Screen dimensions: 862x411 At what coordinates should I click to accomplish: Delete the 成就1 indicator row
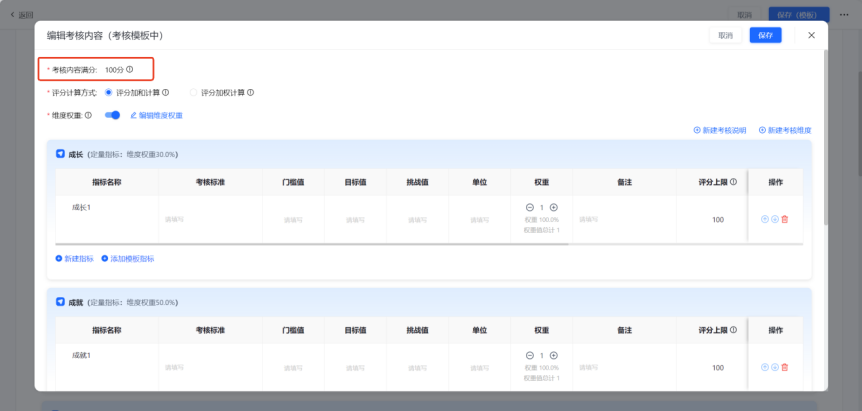[785, 367]
